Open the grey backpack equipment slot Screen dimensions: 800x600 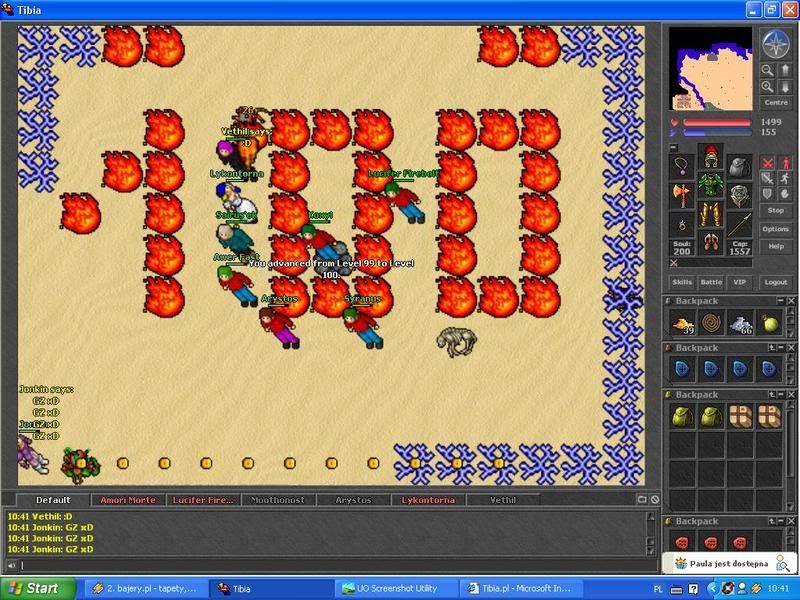739,166
